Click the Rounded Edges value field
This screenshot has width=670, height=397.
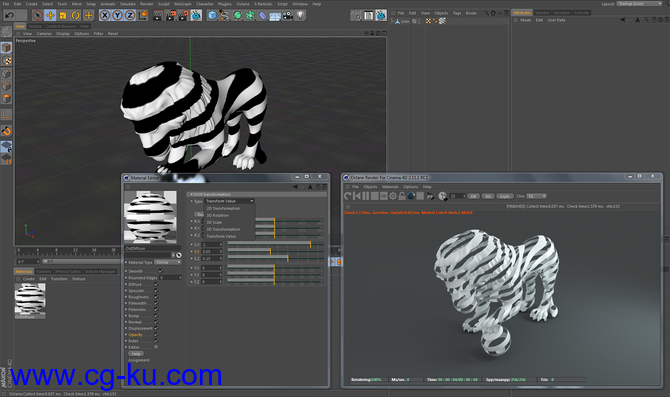[x=171, y=278]
